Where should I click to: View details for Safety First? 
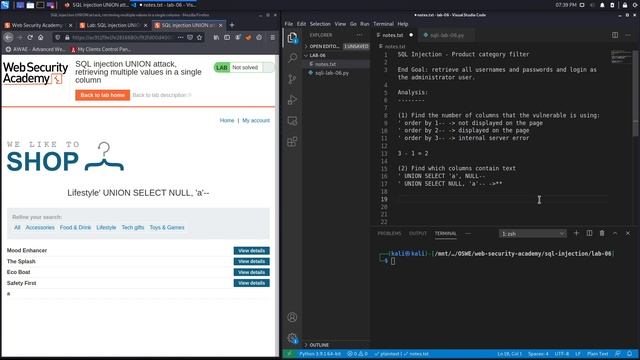[x=251, y=283]
